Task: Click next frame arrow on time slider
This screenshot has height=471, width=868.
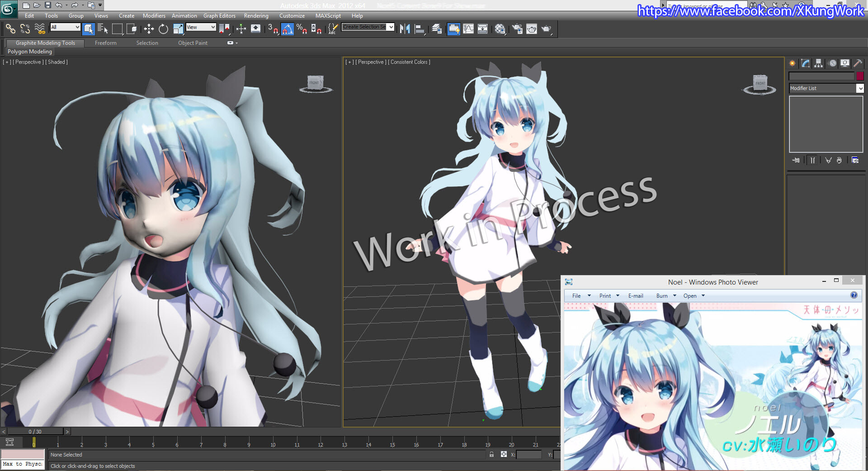Action: 67,432
